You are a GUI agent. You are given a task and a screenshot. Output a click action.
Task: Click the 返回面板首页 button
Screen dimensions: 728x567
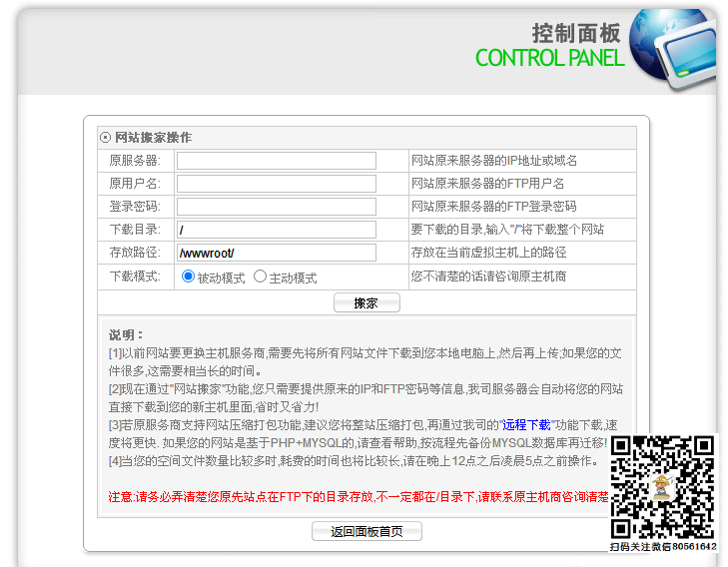[x=366, y=532]
